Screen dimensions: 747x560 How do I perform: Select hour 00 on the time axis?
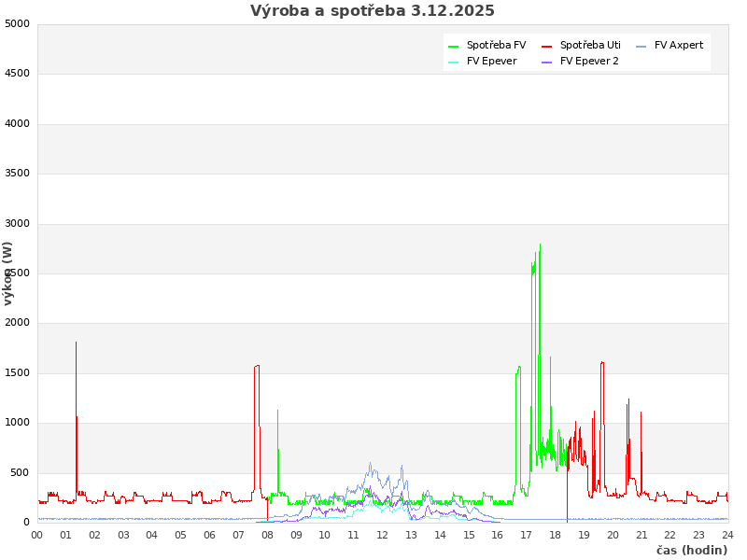[37, 535]
